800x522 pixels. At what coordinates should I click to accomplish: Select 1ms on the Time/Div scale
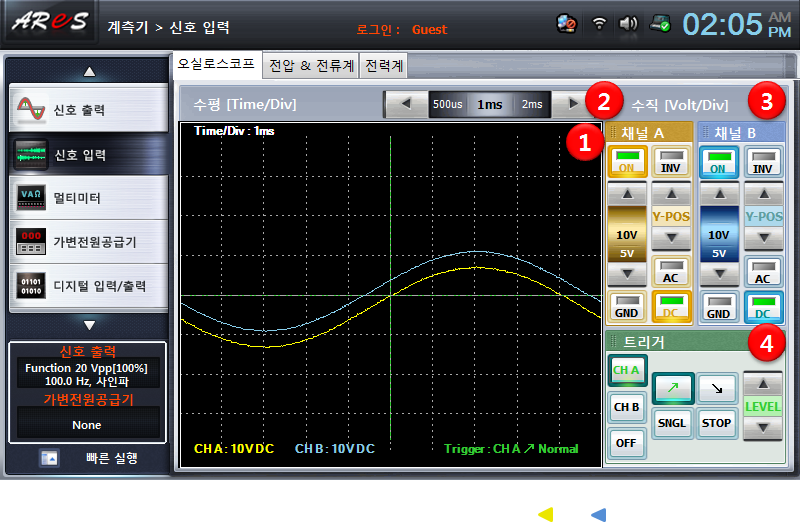point(489,104)
